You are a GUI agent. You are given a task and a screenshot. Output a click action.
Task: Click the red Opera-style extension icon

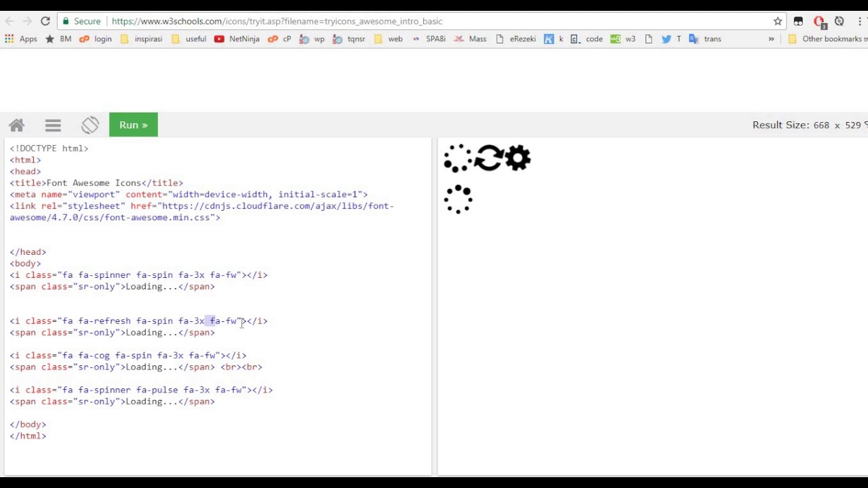point(818,21)
